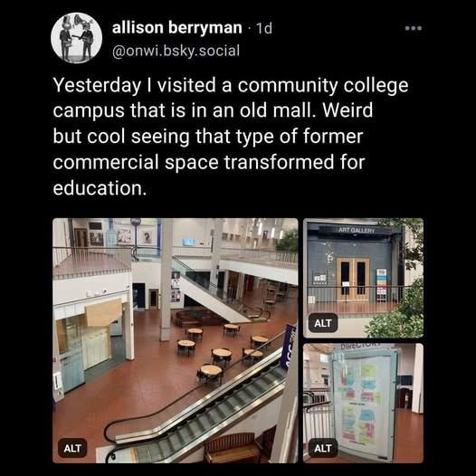
Task: Click the 1d post timestamp
Action: pos(264,28)
